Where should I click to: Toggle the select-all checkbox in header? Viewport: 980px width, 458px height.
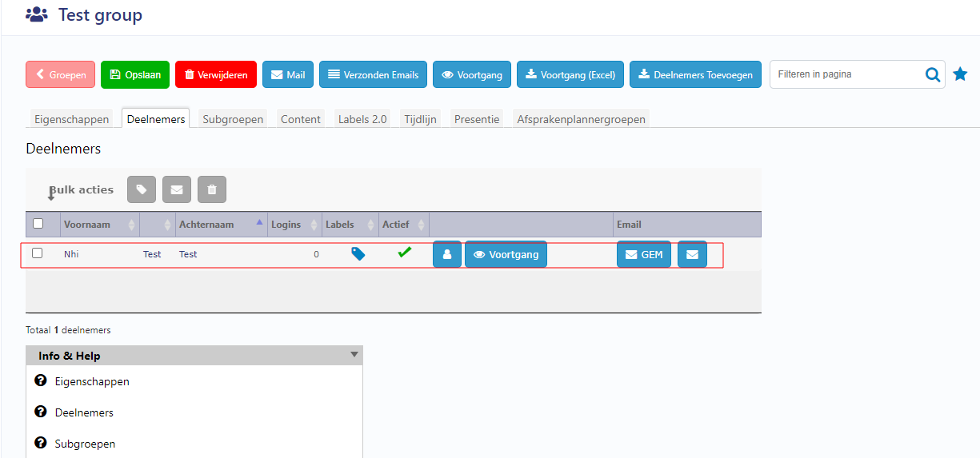[x=38, y=224]
